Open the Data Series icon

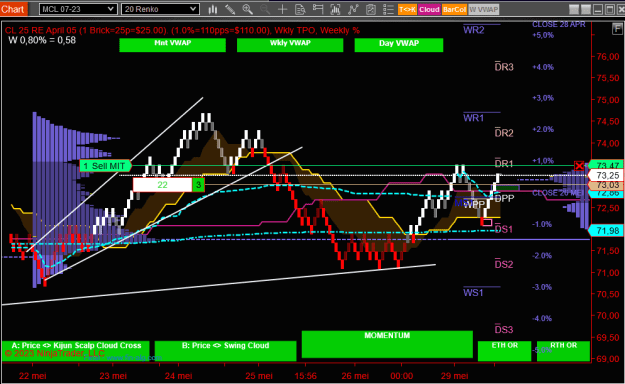(x=335, y=9)
